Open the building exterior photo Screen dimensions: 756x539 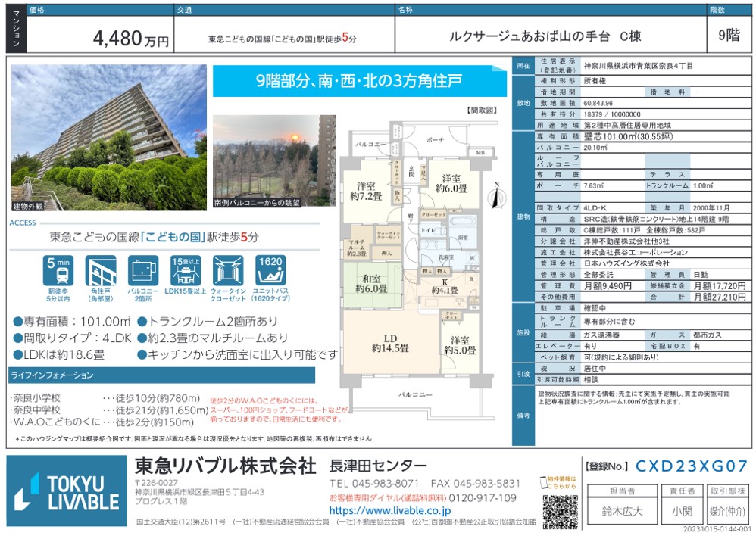tap(108, 136)
